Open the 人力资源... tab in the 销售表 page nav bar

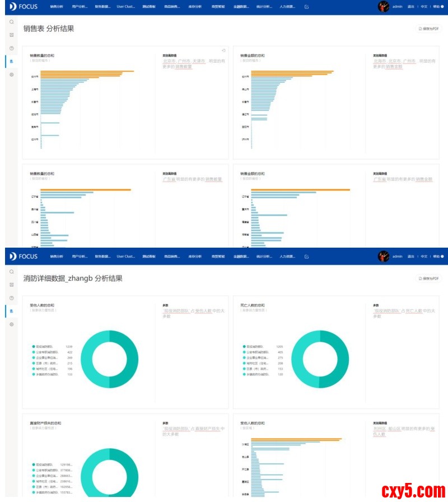[x=287, y=6]
